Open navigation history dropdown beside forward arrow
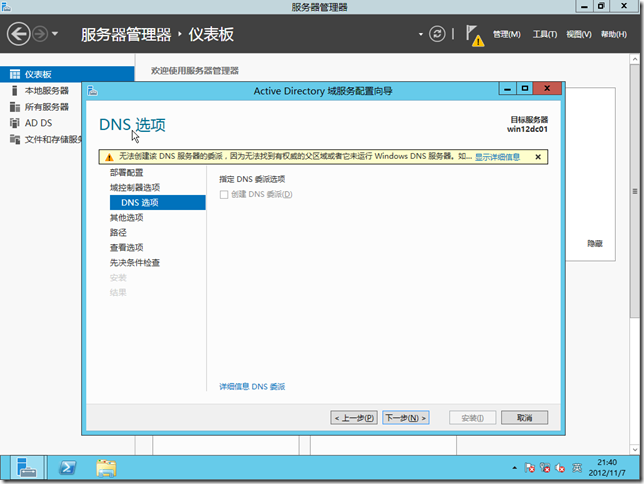 point(55,34)
